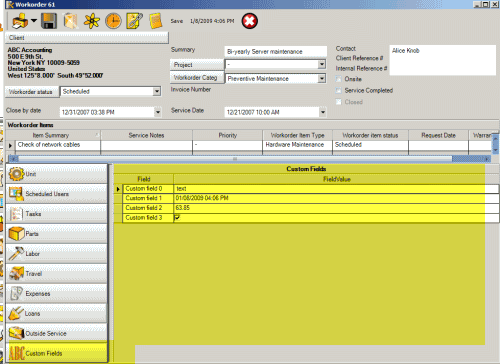Viewport: 500px width, 364px height.
Task: Open the Tasks tab
Action: (56, 214)
